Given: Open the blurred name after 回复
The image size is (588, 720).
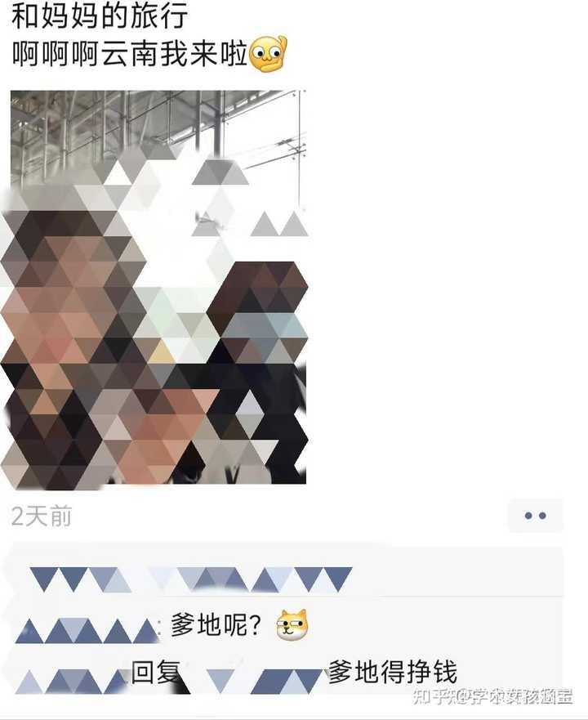Looking at the screenshot, I should (264, 682).
